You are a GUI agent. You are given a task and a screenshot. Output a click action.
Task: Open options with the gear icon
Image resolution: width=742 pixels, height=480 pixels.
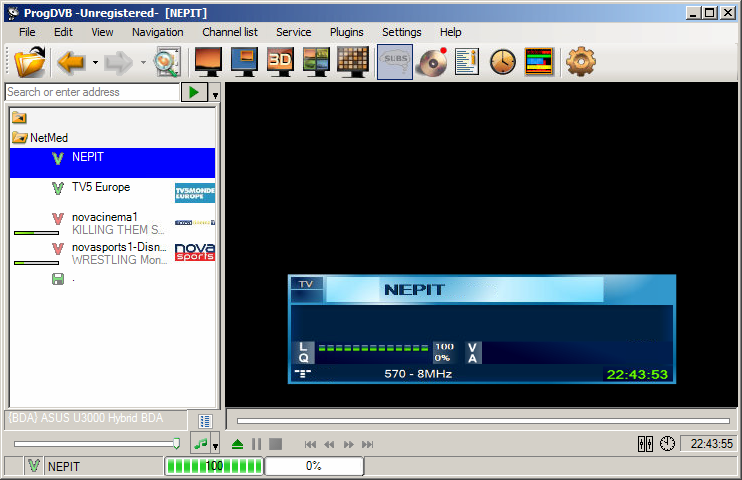tap(581, 62)
